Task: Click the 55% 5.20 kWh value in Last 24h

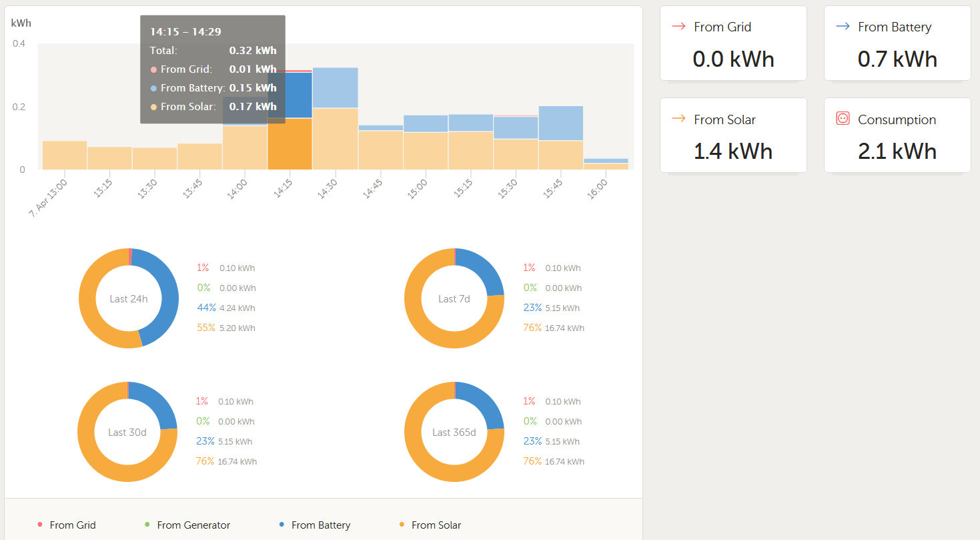Action: pyautogui.click(x=226, y=328)
